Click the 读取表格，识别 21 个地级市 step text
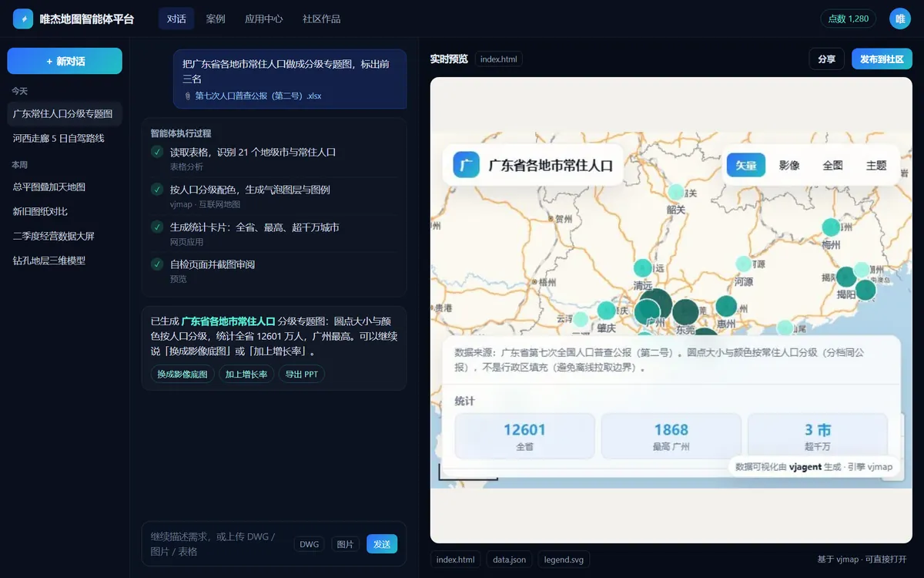The height and width of the screenshot is (578, 924). [253, 153]
